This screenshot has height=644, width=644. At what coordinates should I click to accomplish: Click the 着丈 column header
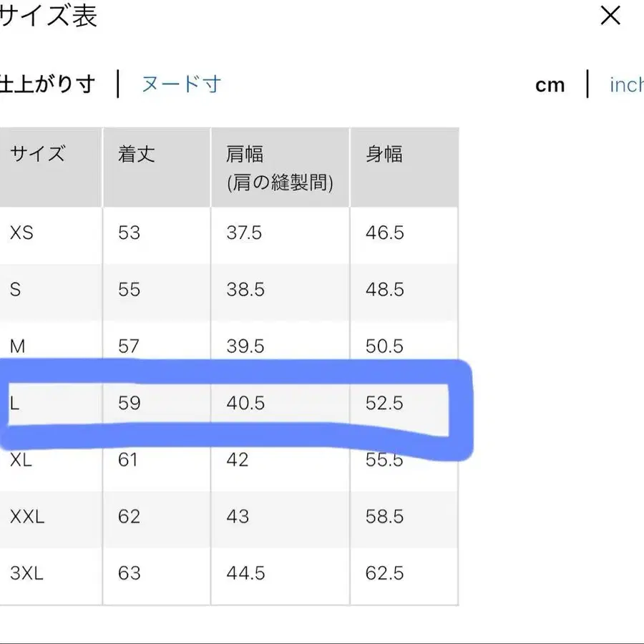(x=135, y=153)
